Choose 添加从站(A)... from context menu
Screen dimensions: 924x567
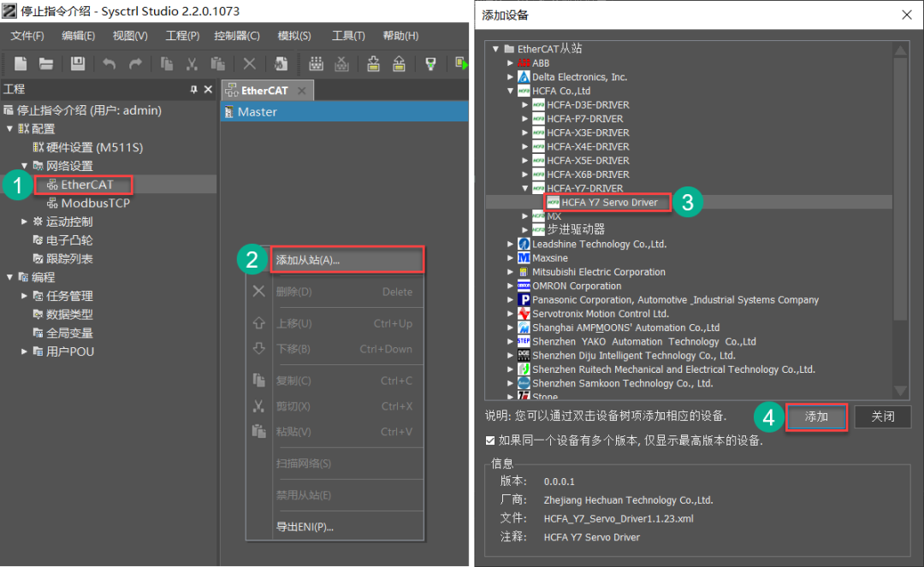346,260
